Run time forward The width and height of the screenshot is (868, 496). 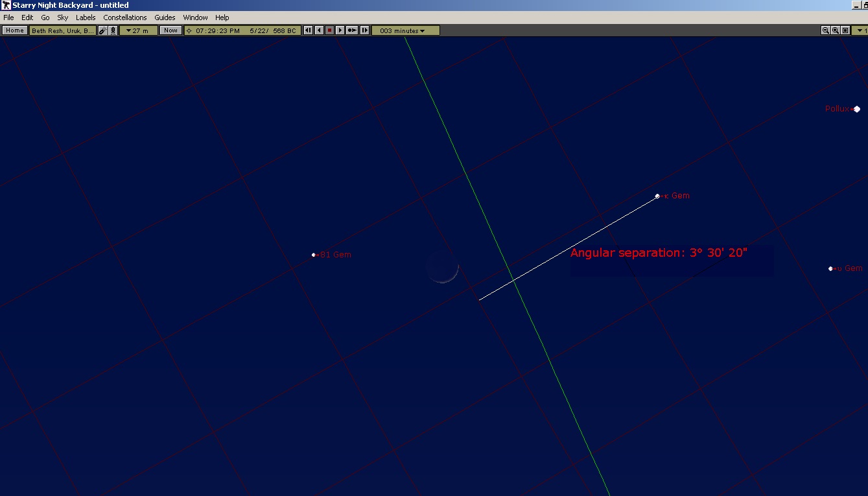click(340, 30)
